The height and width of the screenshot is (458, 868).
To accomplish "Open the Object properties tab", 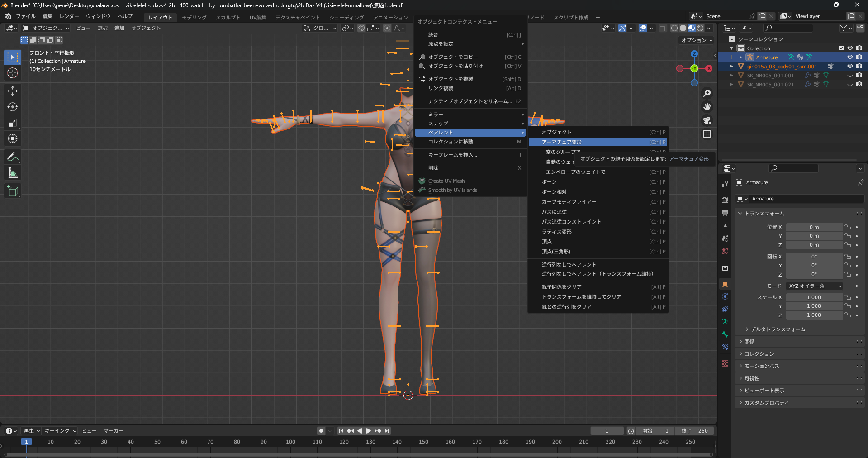I will point(725,284).
